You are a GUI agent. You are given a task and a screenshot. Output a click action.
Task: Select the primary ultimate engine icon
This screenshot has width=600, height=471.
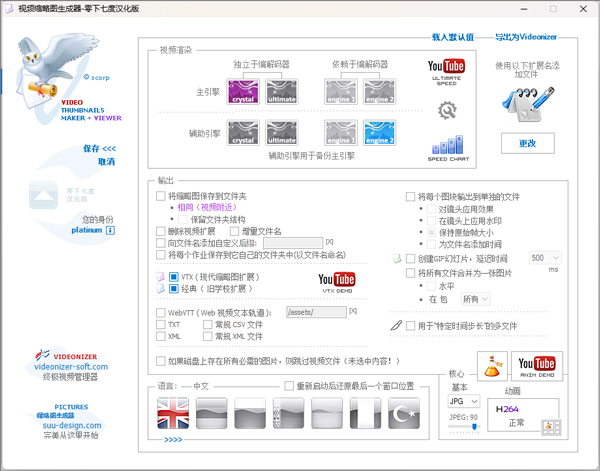[x=282, y=91]
